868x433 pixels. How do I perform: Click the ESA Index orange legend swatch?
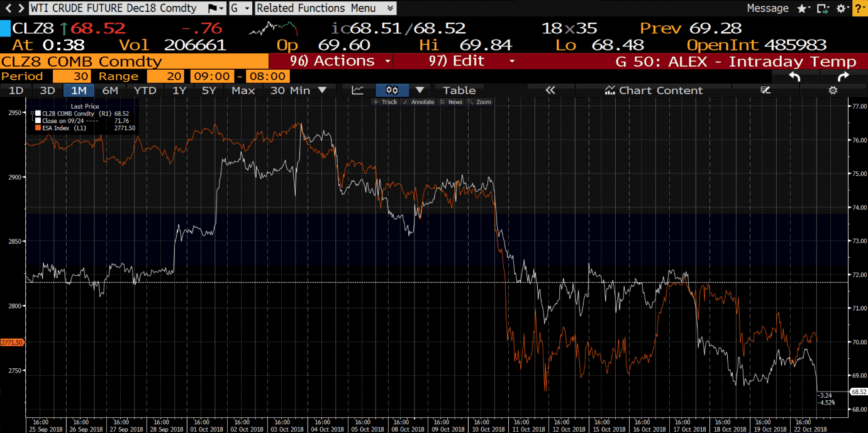(x=38, y=128)
